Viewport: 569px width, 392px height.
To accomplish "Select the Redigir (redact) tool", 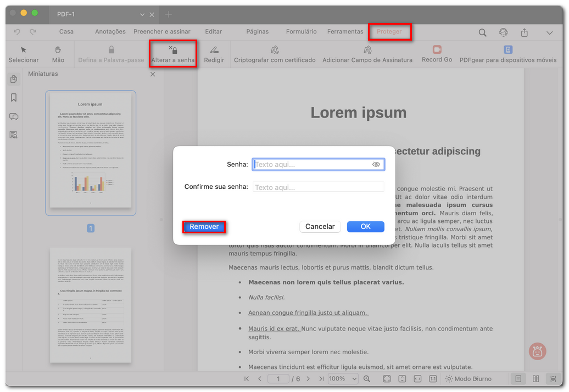I will point(214,54).
